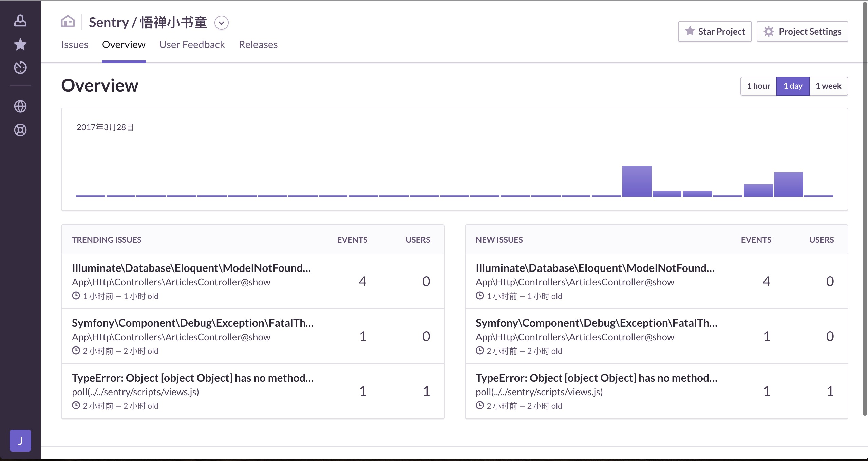Click '2 小时前 — 2 小时 old' under Trending TypeError
The width and height of the screenshot is (868, 461).
tap(120, 406)
